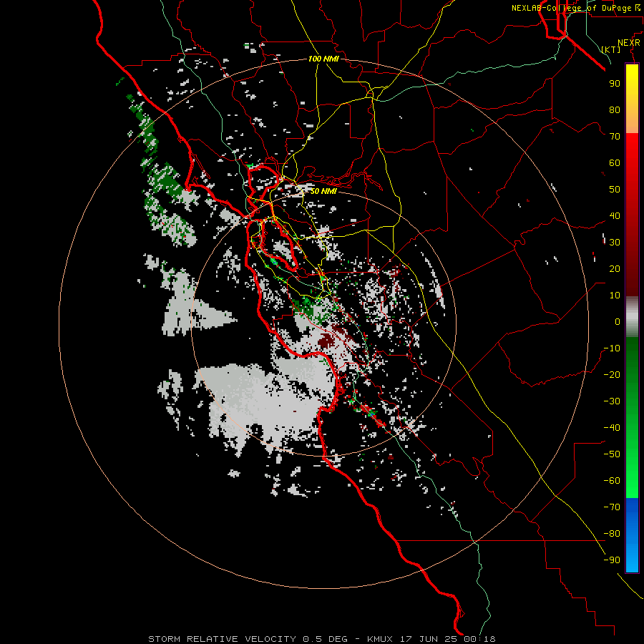This screenshot has height=644, width=644.
Task: Click the 50 NMI range ring label
Action: tap(323, 191)
